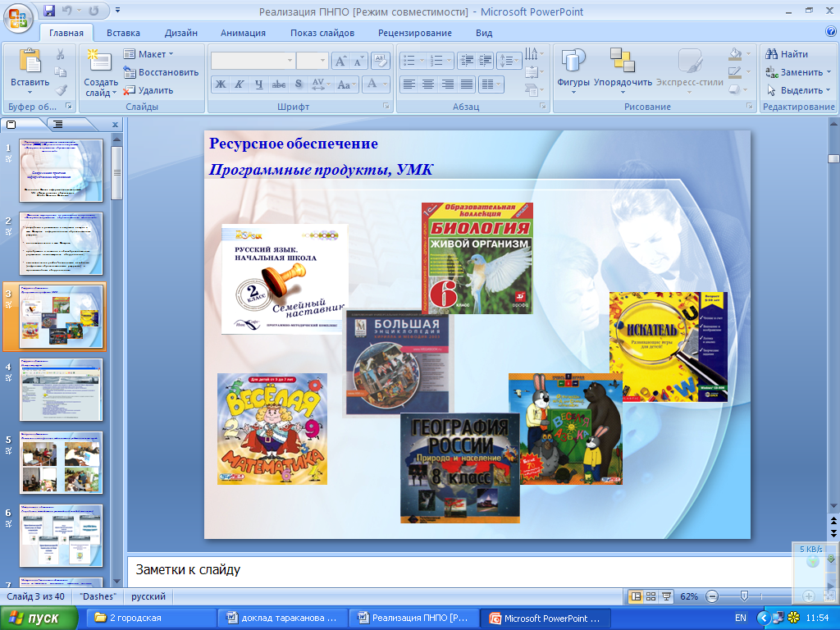Screen dimensions: 840x630
Task: Switch to normal view in status bar
Action: (x=636, y=596)
